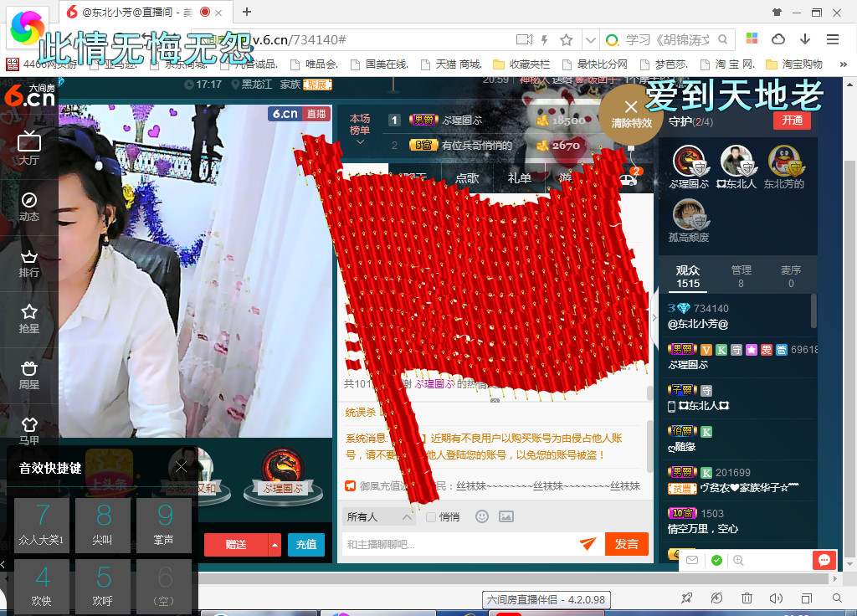Click the browser search box
The image size is (857, 616).
[x=667, y=40]
